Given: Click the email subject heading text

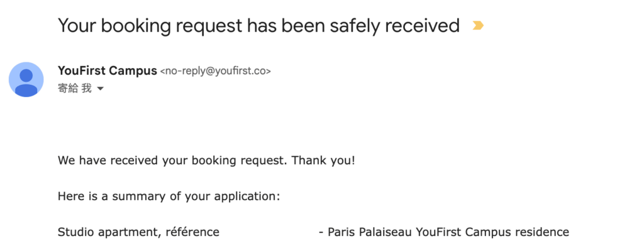Looking at the screenshot, I should 258,25.
